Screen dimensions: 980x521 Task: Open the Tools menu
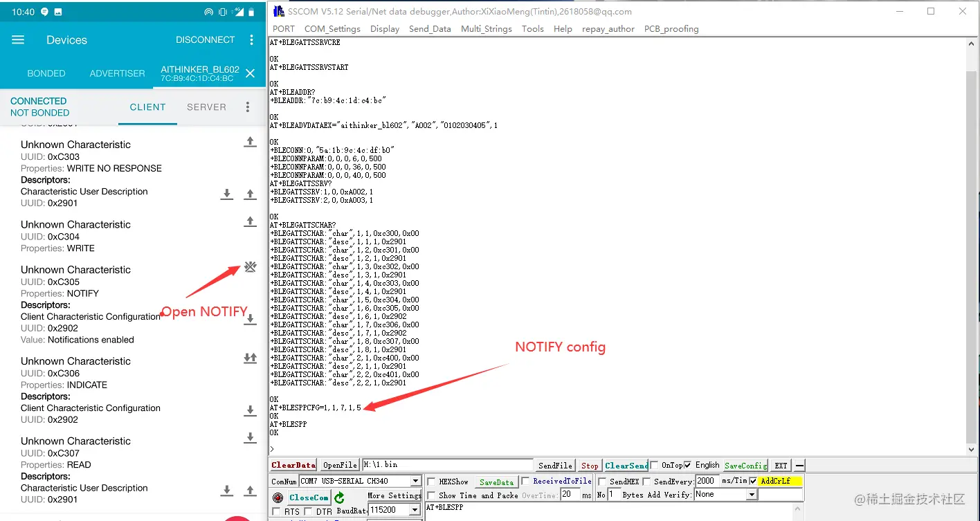[x=533, y=29]
